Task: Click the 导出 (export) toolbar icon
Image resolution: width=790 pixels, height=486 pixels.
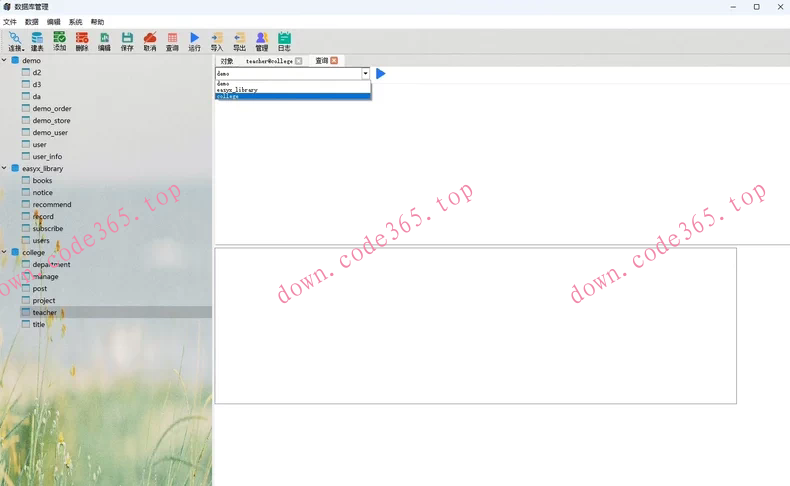Action: (x=239, y=41)
